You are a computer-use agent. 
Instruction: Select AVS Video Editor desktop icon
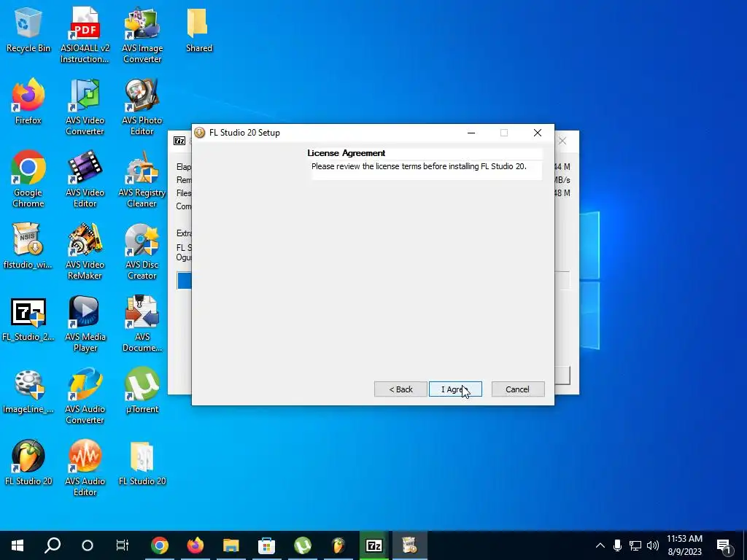click(x=85, y=179)
